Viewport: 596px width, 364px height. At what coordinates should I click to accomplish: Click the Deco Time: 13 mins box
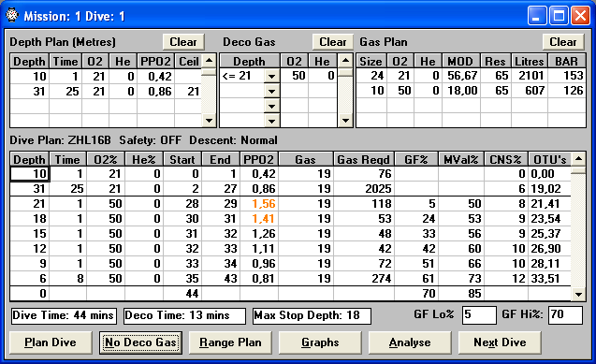pos(184,315)
